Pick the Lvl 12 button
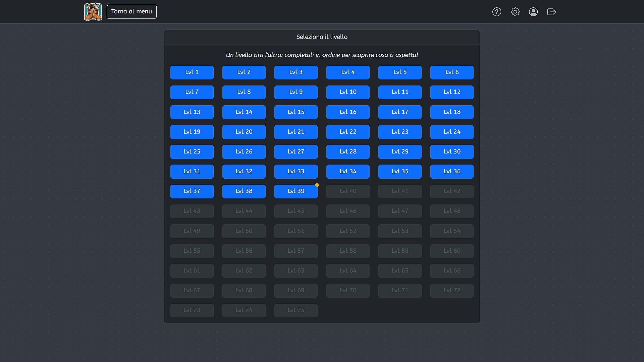The image size is (644, 362). (452, 92)
